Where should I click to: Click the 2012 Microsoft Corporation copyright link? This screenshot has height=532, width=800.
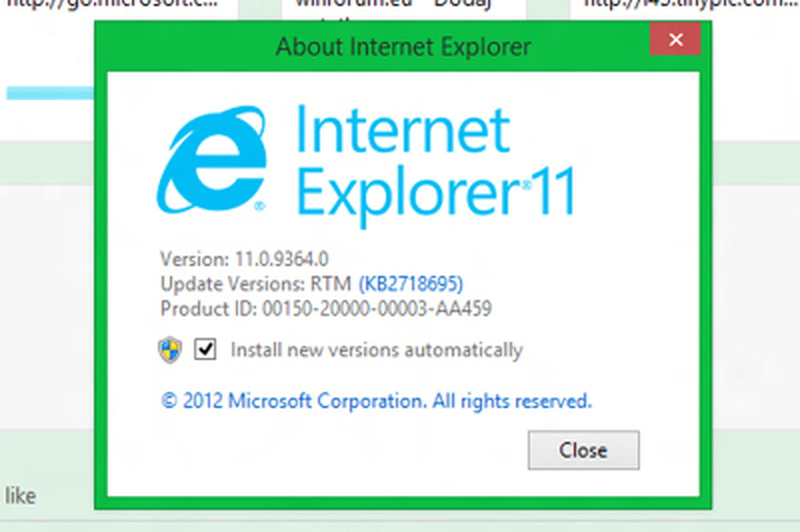(377, 401)
